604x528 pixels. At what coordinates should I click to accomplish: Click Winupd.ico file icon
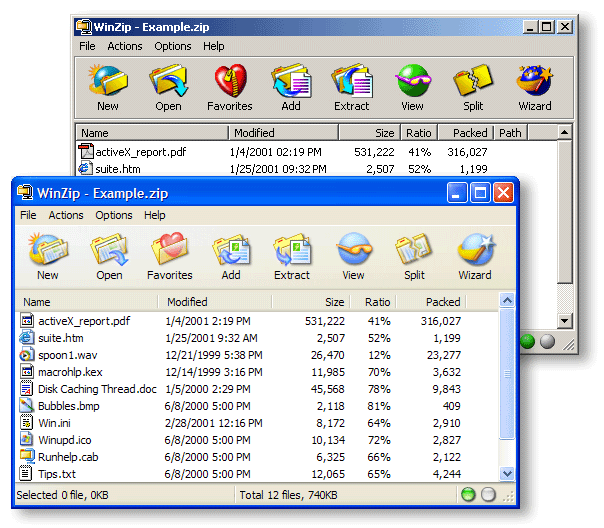click(27, 439)
